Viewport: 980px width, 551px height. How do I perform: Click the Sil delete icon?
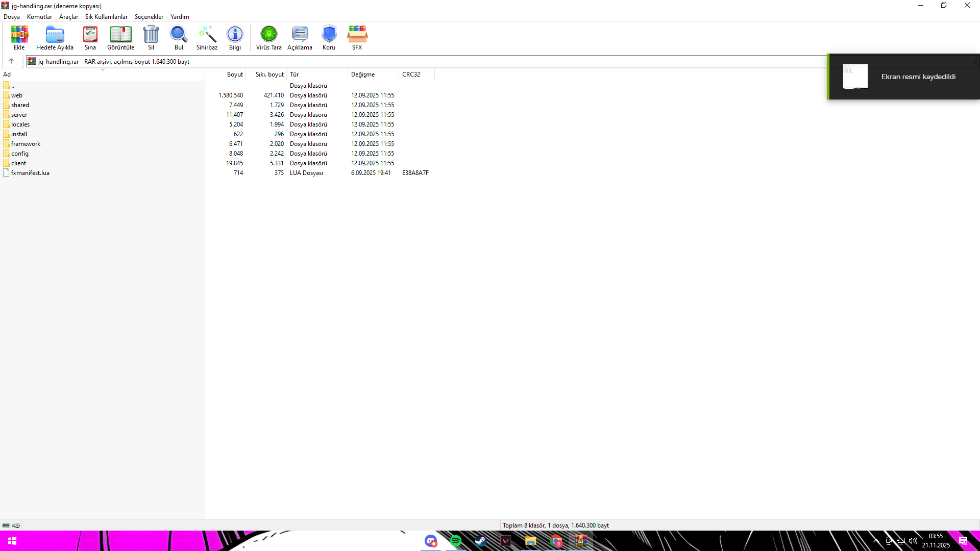pos(151,38)
